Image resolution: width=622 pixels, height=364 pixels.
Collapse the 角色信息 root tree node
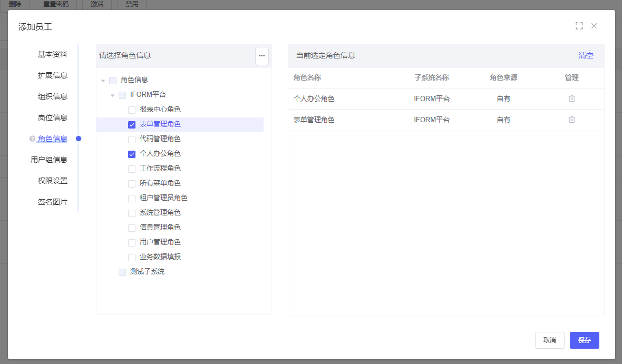pos(103,81)
